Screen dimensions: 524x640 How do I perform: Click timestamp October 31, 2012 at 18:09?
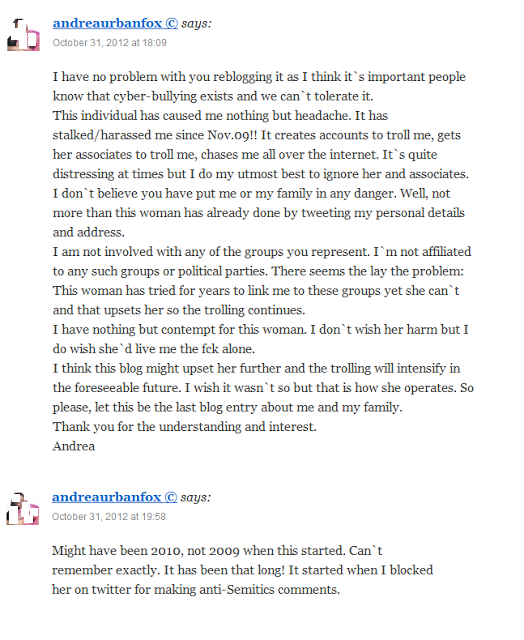tap(109, 43)
